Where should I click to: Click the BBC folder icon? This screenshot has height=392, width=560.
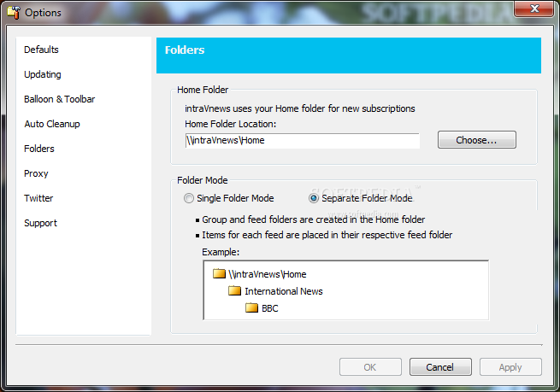click(x=251, y=307)
